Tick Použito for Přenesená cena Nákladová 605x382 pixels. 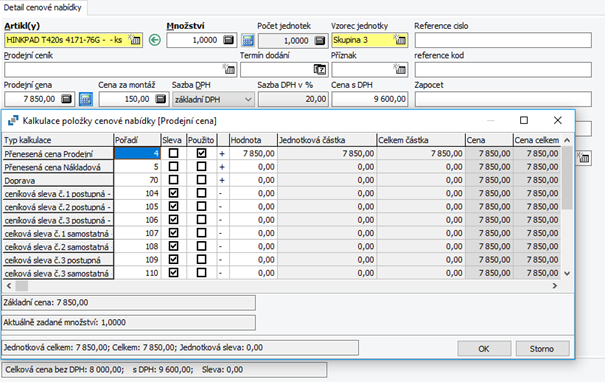tap(201, 166)
